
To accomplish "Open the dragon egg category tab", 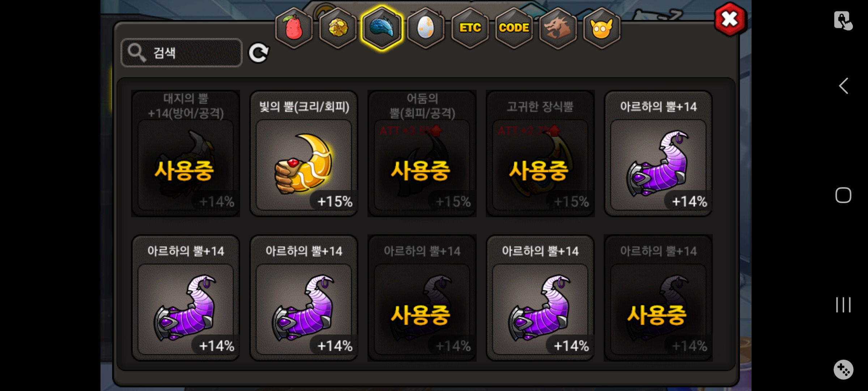I will click(x=426, y=28).
